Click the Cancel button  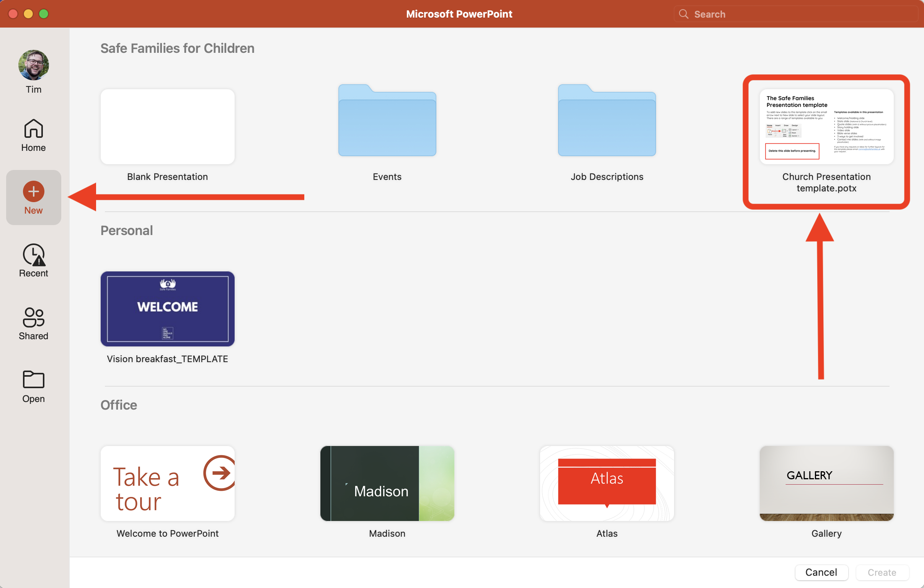pos(821,572)
